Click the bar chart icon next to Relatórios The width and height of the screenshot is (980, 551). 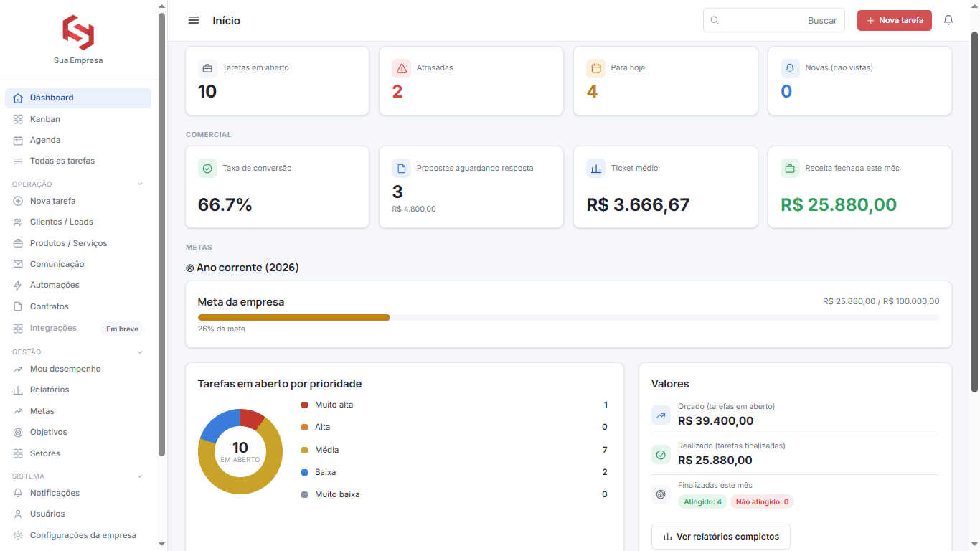(x=18, y=390)
